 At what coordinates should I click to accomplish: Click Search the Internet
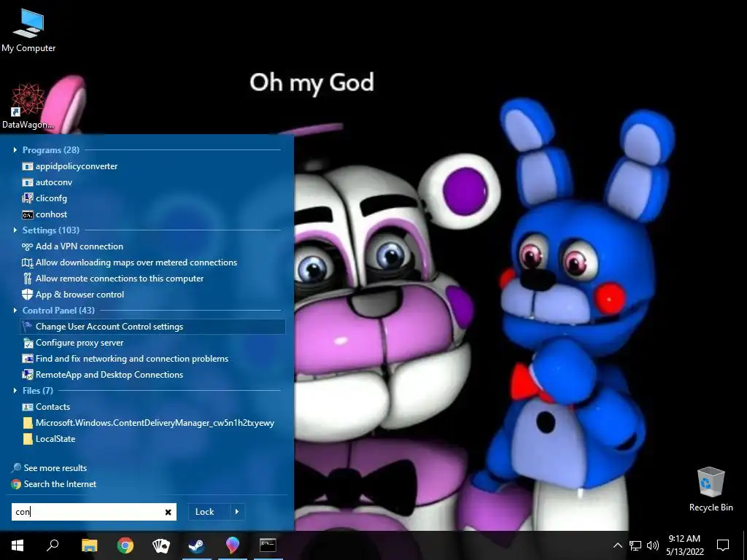60,484
